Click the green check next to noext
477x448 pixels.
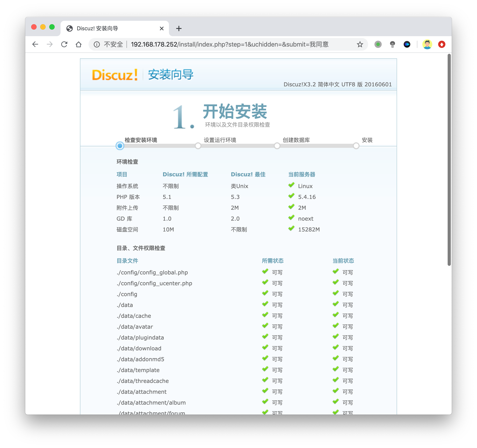click(x=291, y=218)
